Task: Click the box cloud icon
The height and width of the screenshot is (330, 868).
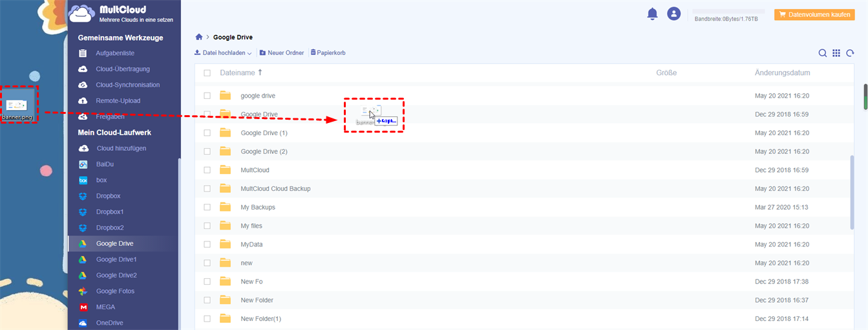Action: 83,180
